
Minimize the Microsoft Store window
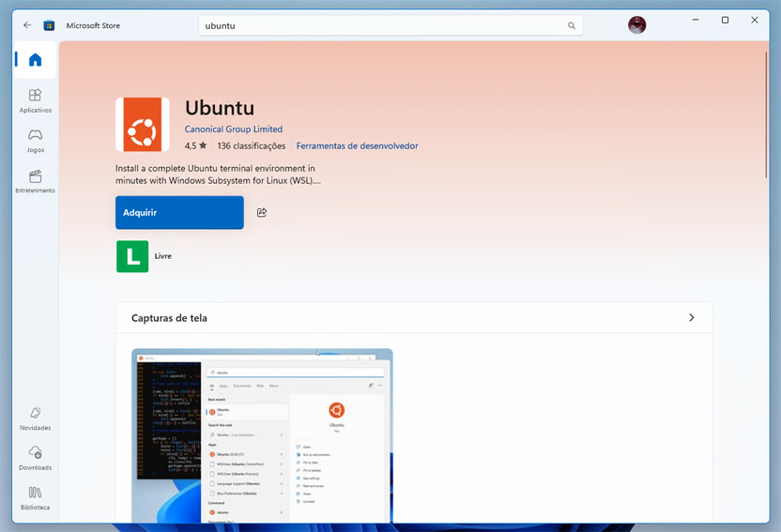(696, 20)
